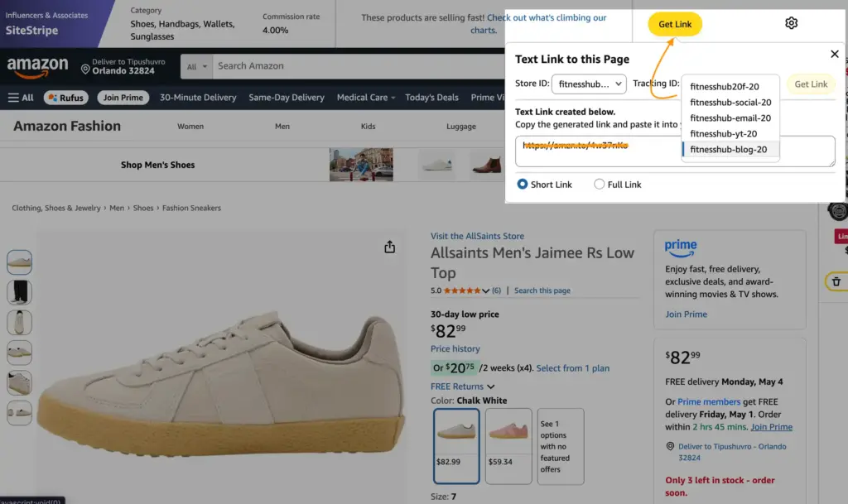Open Today's Deals menu item
This screenshot has height=504, width=848.
click(x=431, y=98)
